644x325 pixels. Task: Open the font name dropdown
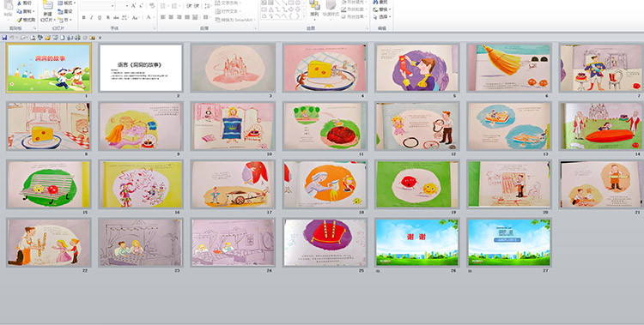tap(97, 6)
